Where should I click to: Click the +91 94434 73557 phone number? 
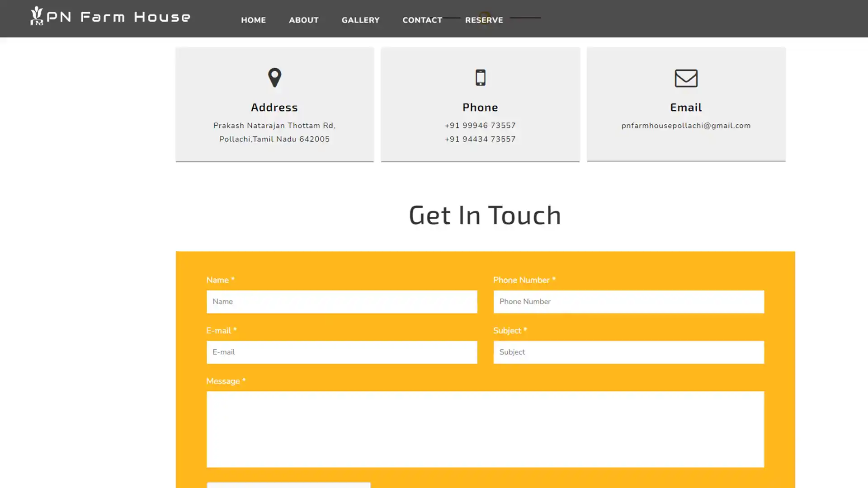click(x=480, y=139)
